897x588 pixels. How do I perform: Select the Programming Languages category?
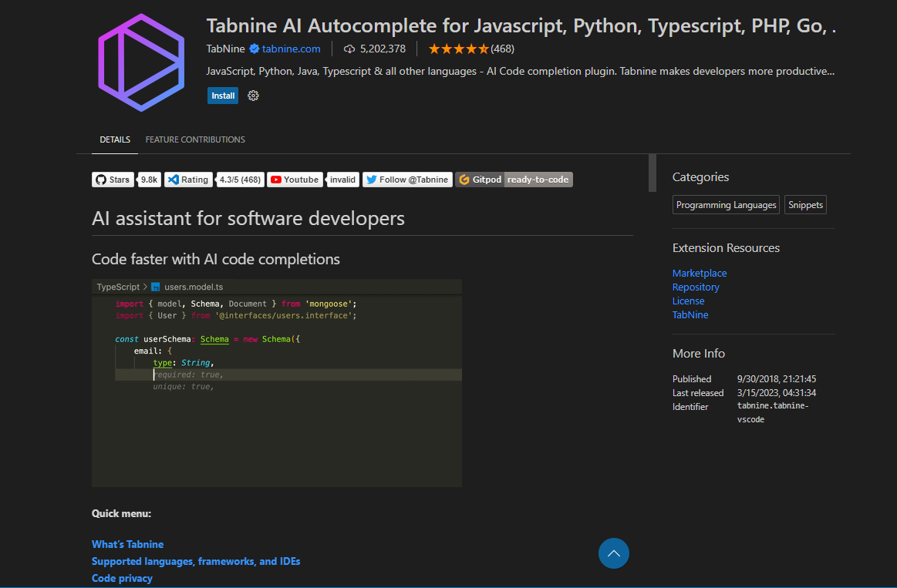click(x=726, y=205)
